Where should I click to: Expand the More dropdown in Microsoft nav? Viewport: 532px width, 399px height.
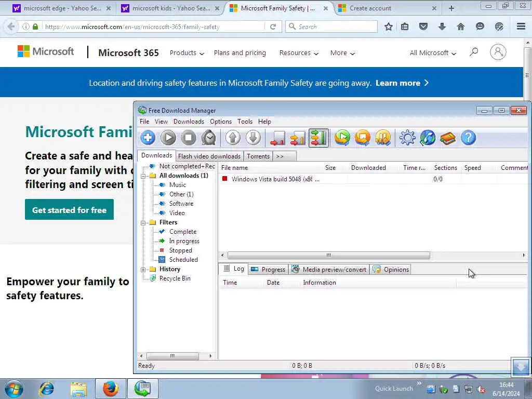[342, 53]
